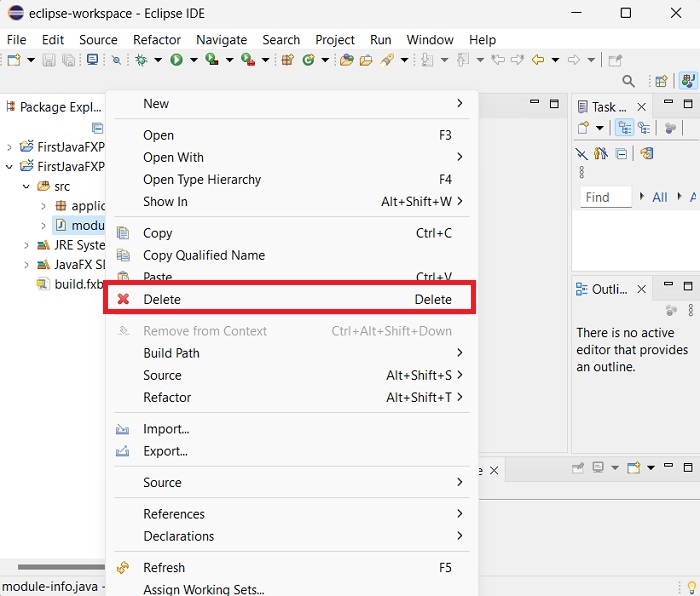Image resolution: width=700 pixels, height=596 pixels.
Task: Click the tip lightbulb in status bar
Action: coord(692,586)
